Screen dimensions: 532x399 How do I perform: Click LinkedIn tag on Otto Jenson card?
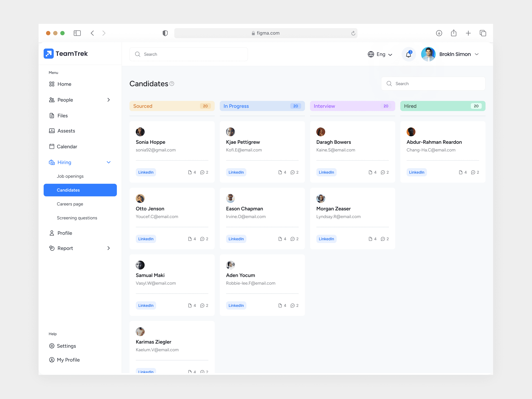(146, 239)
